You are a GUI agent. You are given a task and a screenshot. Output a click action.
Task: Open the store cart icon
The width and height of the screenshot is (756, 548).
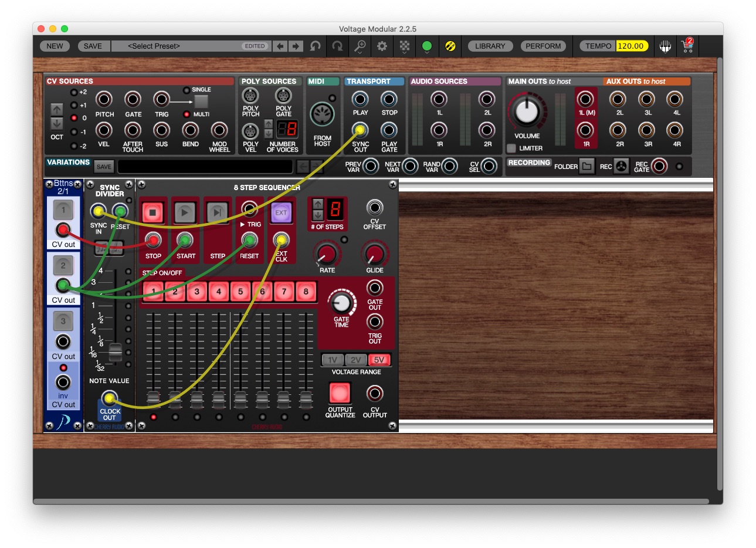tap(688, 46)
